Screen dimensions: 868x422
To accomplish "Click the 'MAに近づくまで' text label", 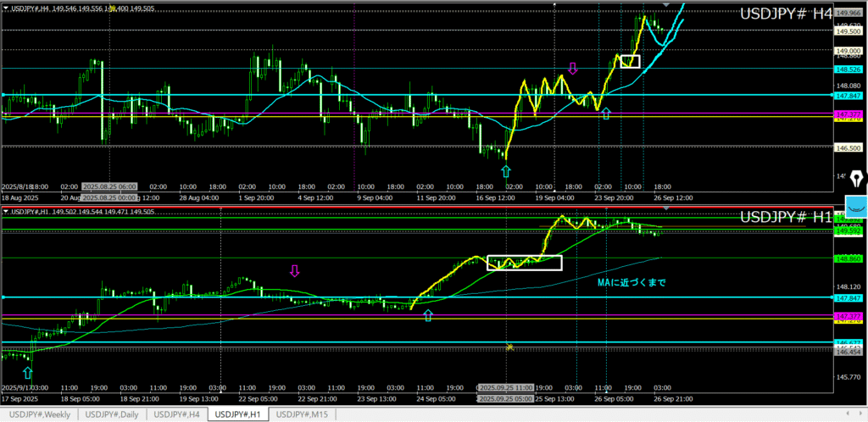I will (633, 281).
